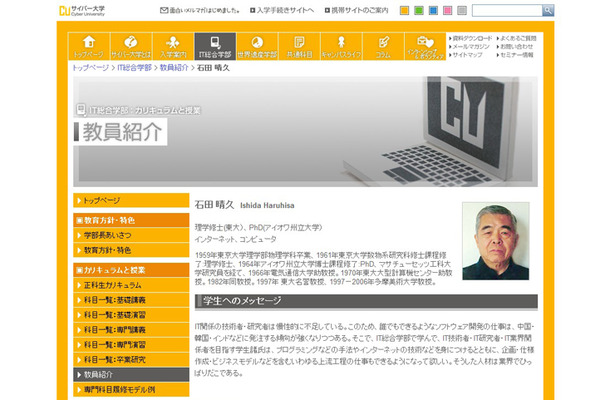Click the カリキュラムと授業 sidebar section header
The image size is (610, 400).
(x=131, y=270)
